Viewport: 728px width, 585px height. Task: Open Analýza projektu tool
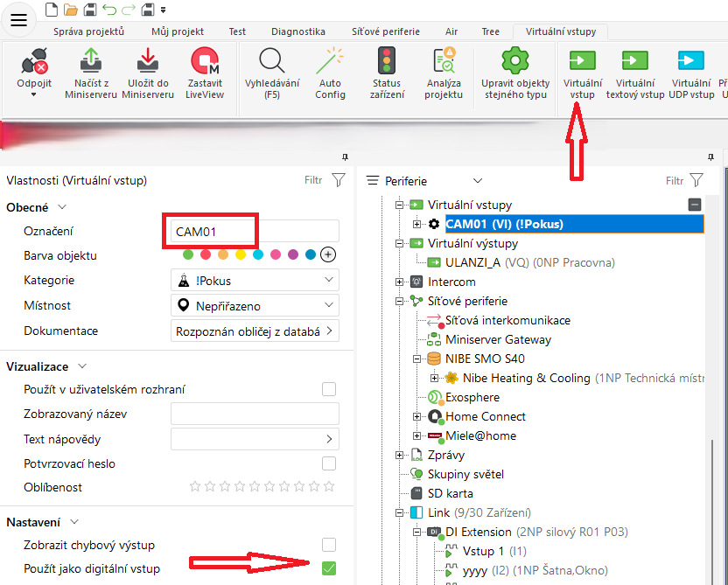pos(444,64)
